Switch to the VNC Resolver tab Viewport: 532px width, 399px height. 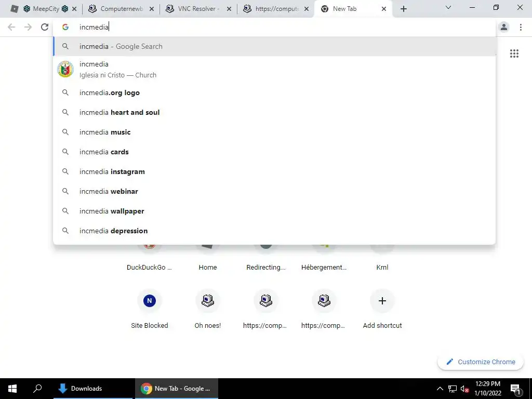pos(198,9)
